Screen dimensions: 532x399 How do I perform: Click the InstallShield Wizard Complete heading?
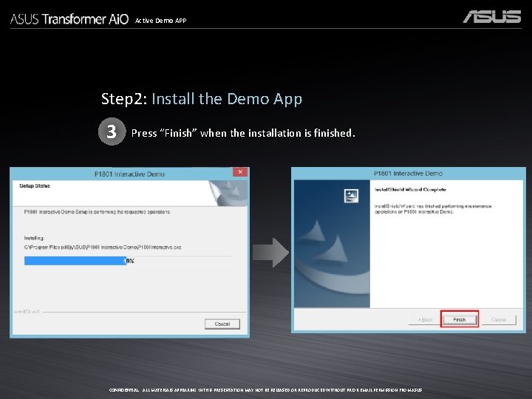[x=410, y=189]
